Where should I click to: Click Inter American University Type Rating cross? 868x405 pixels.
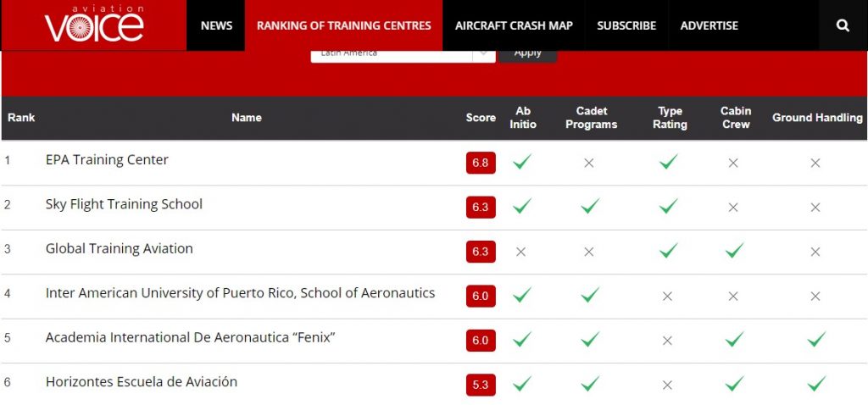point(667,296)
